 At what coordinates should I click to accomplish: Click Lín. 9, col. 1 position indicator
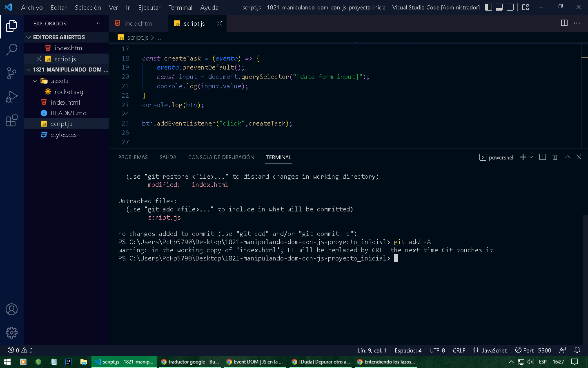tap(372, 350)
